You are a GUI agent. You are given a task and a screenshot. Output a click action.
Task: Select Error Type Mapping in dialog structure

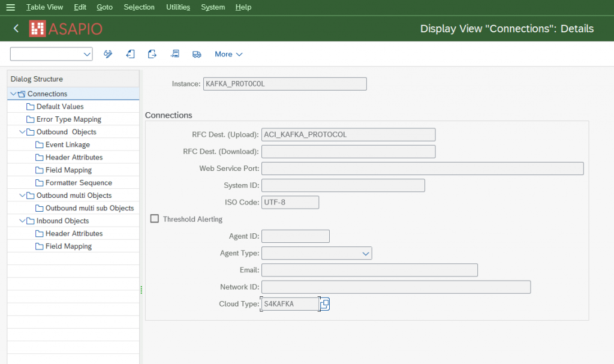pos(68,119)
